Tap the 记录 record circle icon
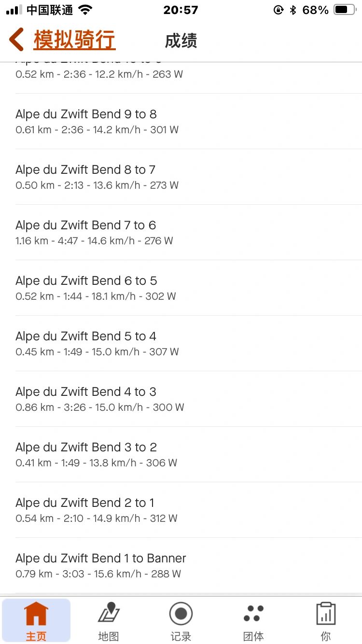Image resolution: width=362 pixels, height=644 pixels. tap(181, 615)
